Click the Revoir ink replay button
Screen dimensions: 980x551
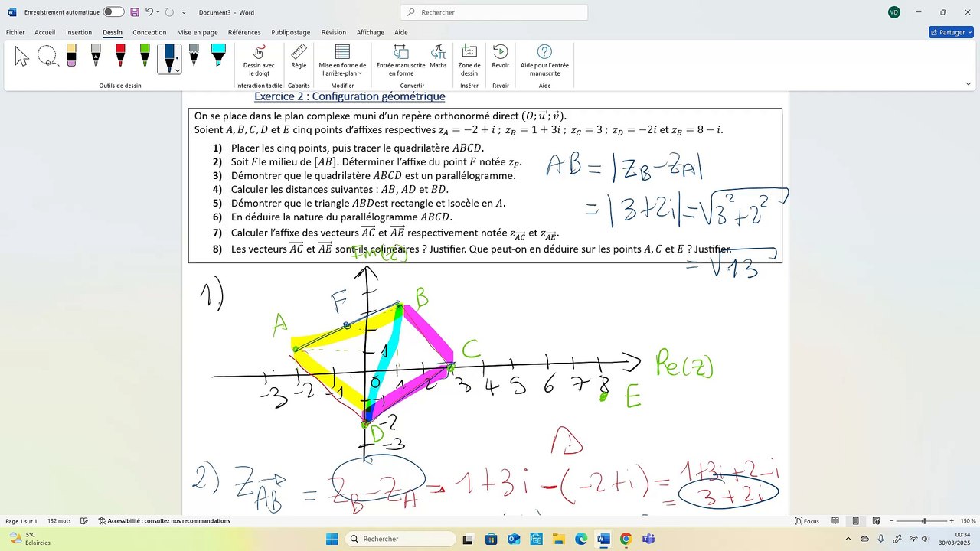pyautogui.click(x=501, y=57)
